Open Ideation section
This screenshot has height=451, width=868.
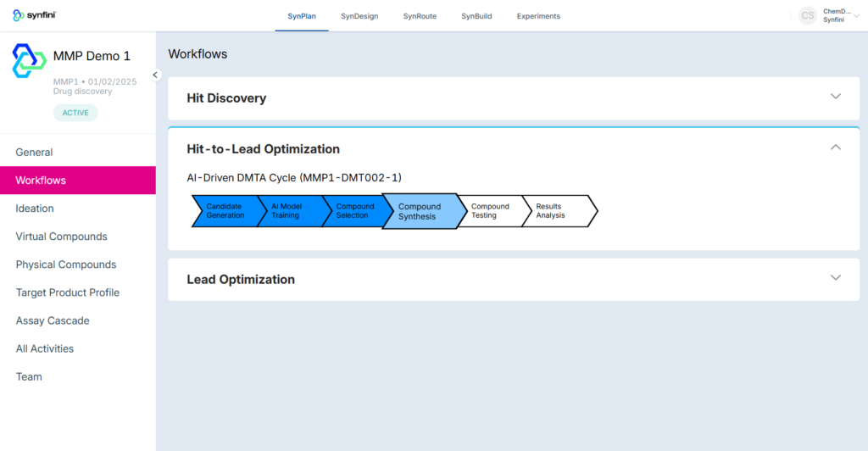tap(77, 209)
